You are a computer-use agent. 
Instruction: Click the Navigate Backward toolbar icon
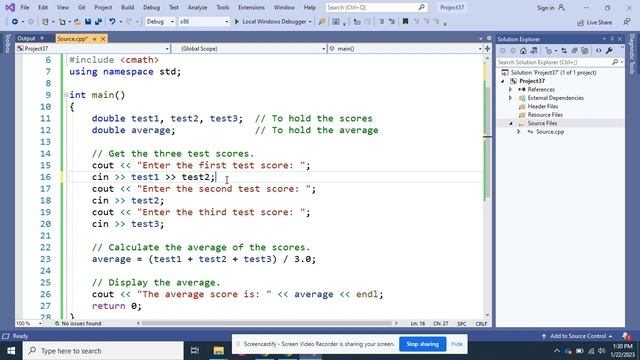[15, 22]
